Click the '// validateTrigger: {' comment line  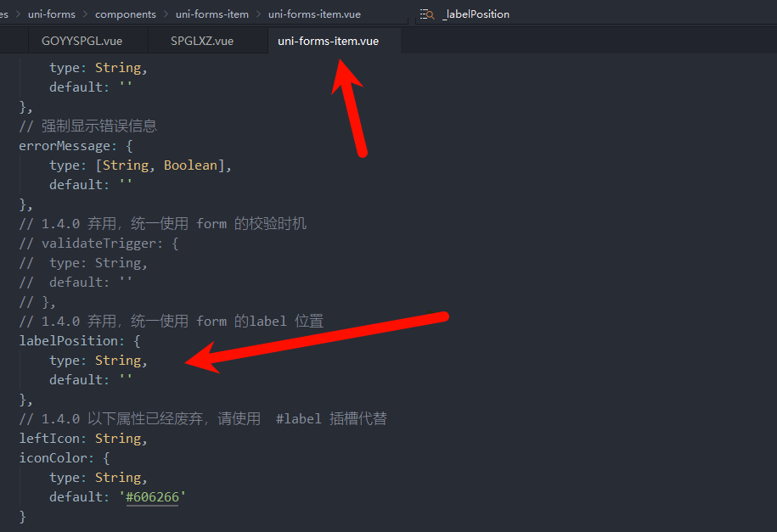99,244
